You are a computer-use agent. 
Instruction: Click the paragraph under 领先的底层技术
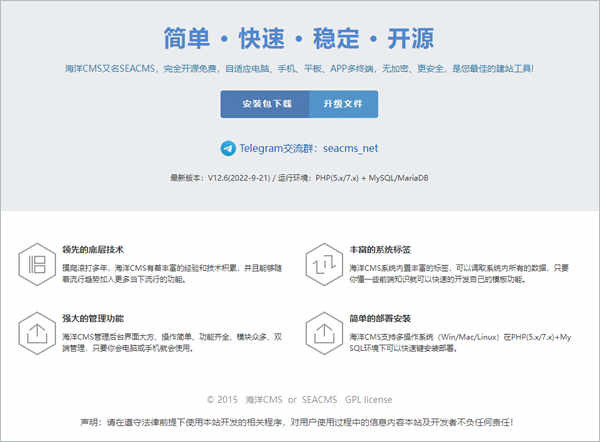pos(172,274)
